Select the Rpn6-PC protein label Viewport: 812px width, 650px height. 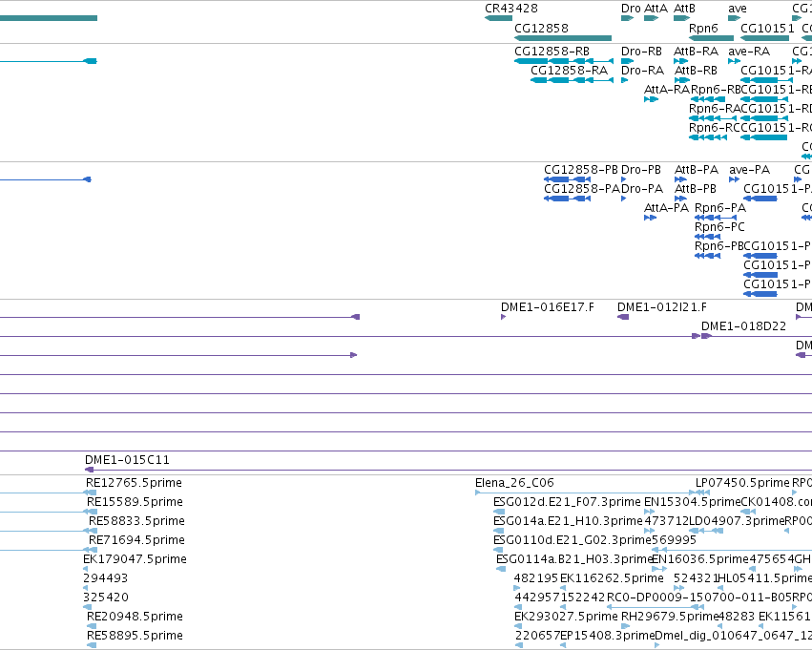[719, 227]
